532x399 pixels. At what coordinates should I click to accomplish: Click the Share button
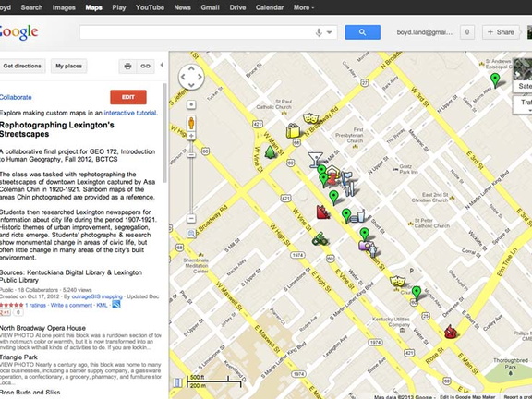click(501, 32)
